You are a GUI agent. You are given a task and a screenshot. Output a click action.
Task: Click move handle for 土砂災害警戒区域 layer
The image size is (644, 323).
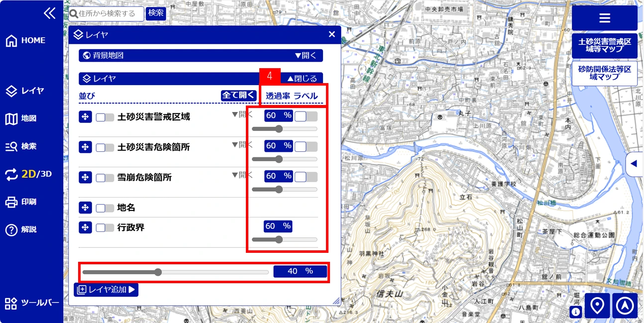[x=85, y=117]
